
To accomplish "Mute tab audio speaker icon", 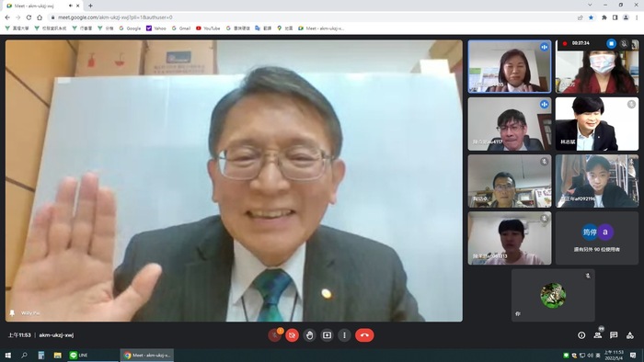I will (71, 6).
